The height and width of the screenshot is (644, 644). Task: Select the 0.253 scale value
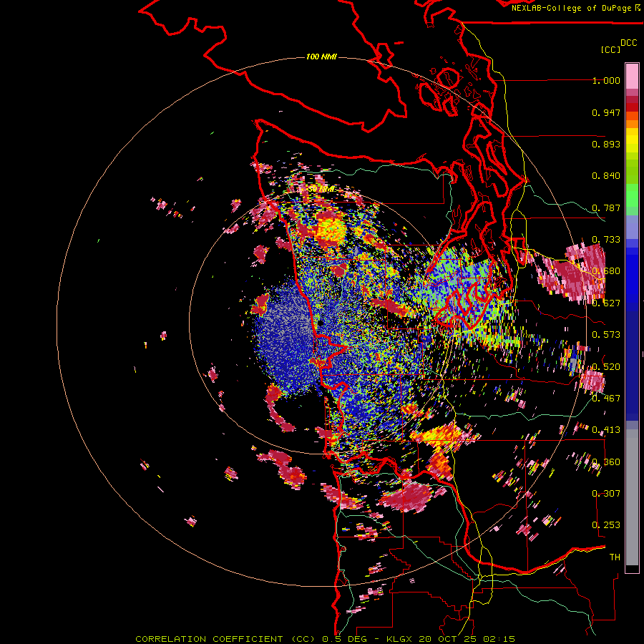point(606,525)
